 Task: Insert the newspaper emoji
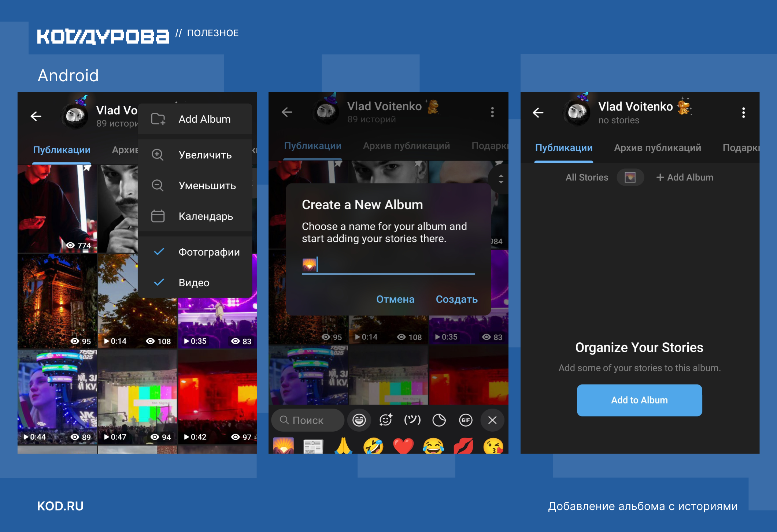[313, 446]
